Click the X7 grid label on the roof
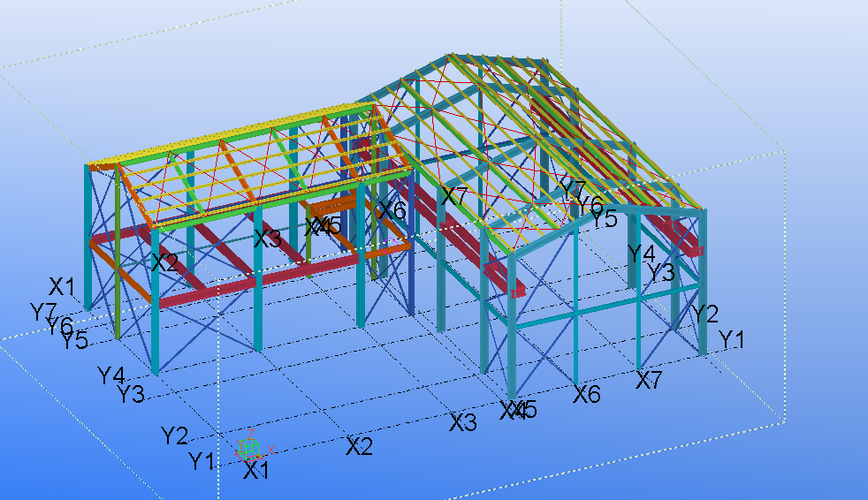Screen dimensions: 868x500 (453, 197)
